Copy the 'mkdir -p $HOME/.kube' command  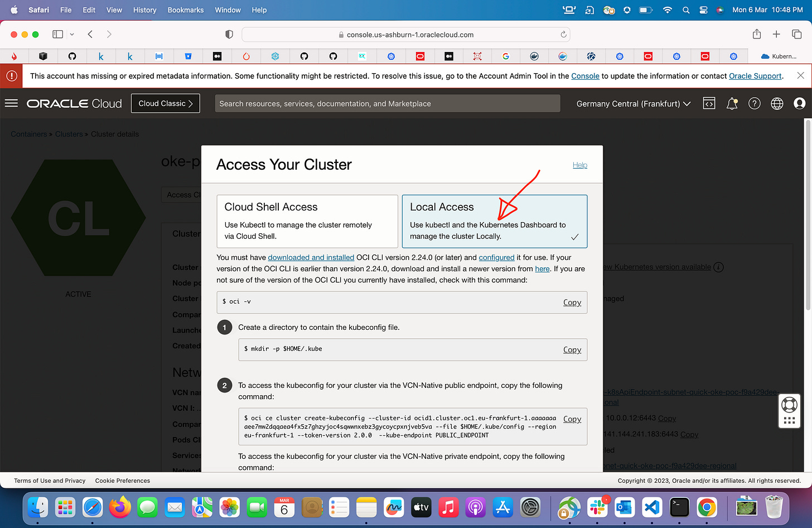pyautogui.click(x=572, y=349)
